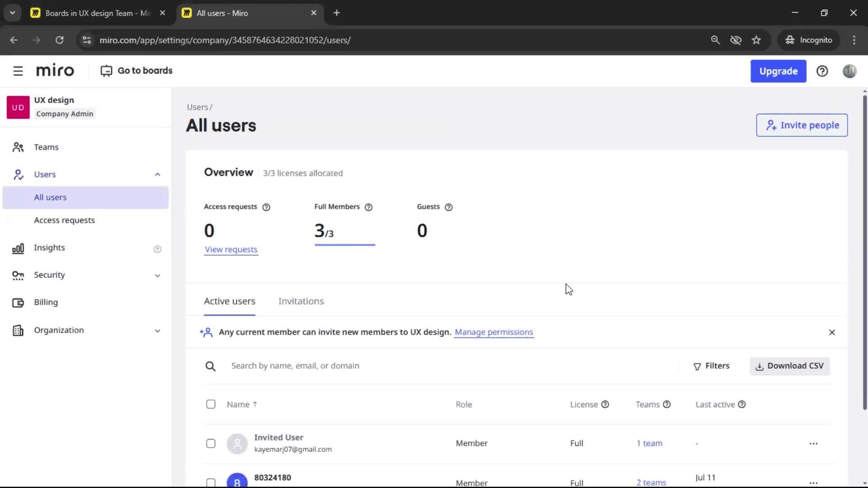The height and width of the screenshot is (488, 868).
Task: Click the upgrade badge next to Insights
Action: click(x=157, y=249)
